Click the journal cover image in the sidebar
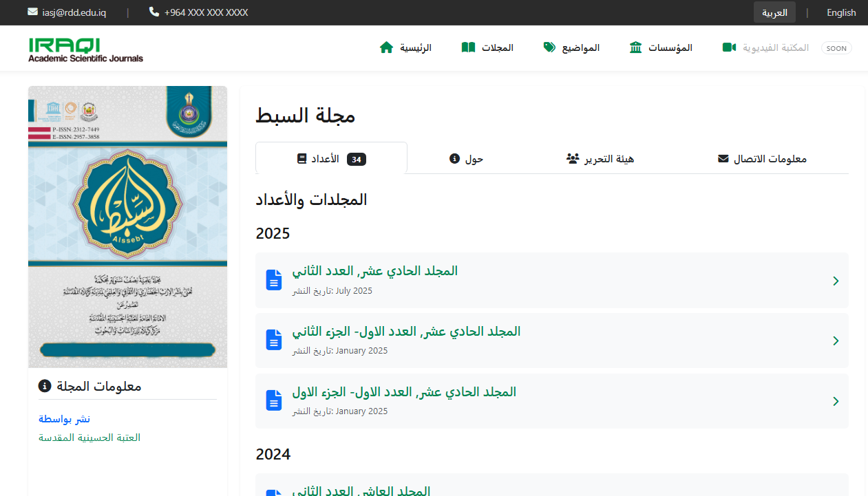 coord(127,226)
